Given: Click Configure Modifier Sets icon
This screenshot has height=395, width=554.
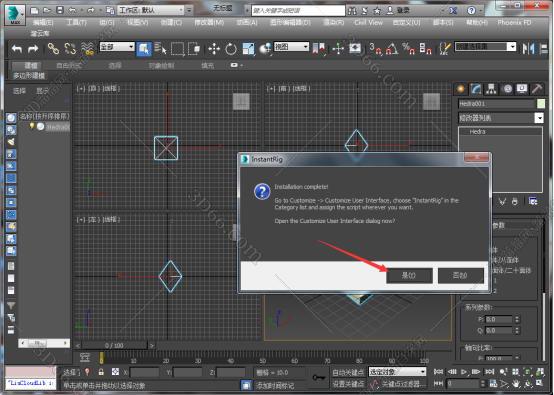Looking at the screenshot, I should tap(533, 201).
